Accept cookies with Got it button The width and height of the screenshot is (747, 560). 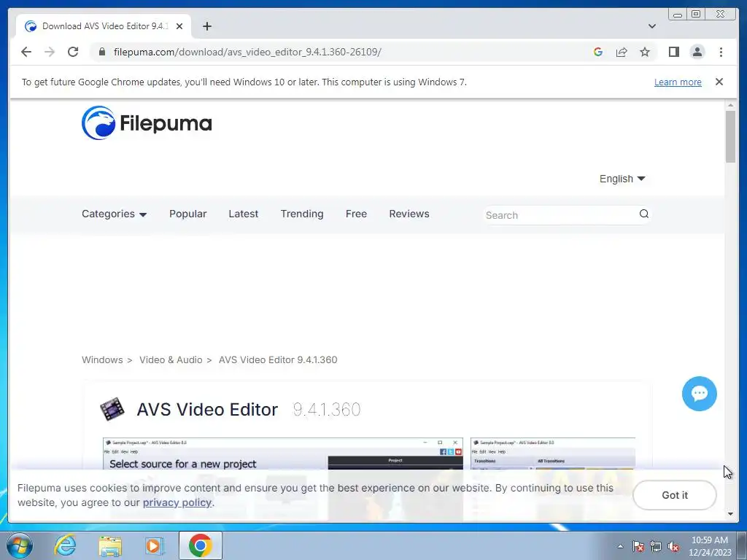675,495
